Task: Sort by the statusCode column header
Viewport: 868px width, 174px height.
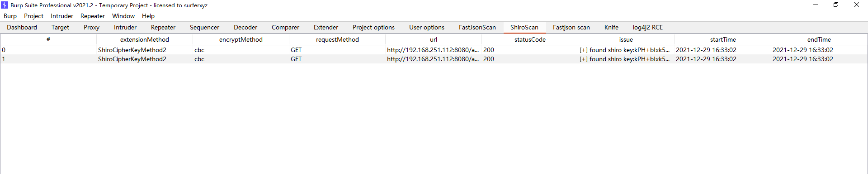Action: click(530, 39)
